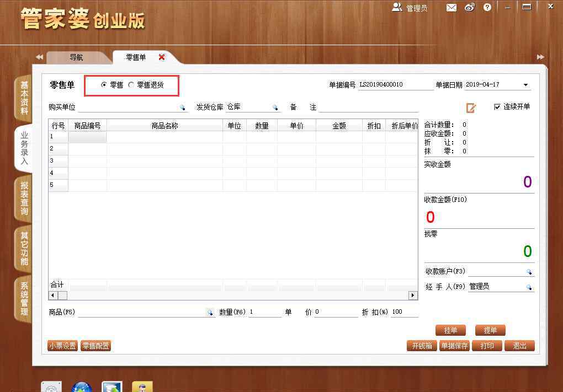The width and height of the screenshot is (563, 392).
Task: Open the 其它功能 side tab
Action: coord(24,248)
